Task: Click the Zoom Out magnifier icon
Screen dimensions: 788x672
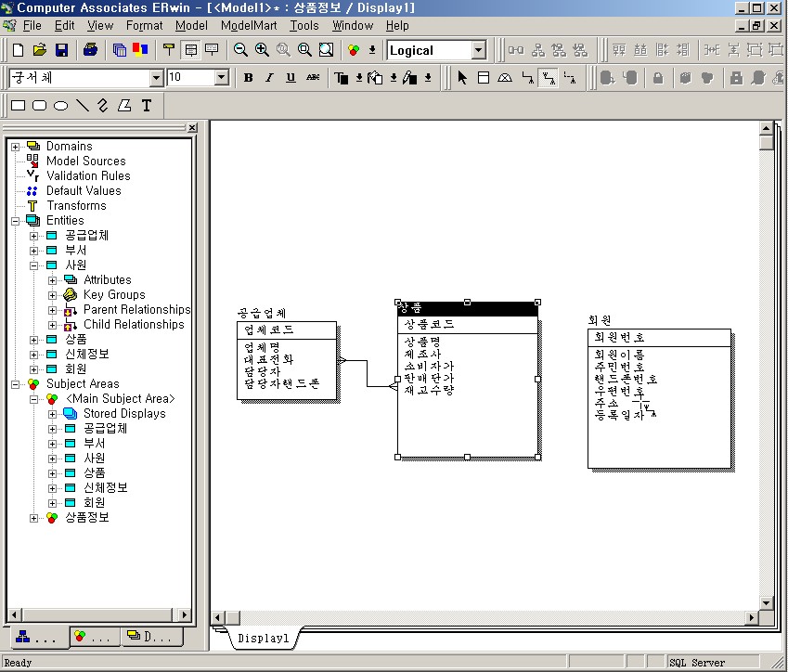Action: (240, 50)
